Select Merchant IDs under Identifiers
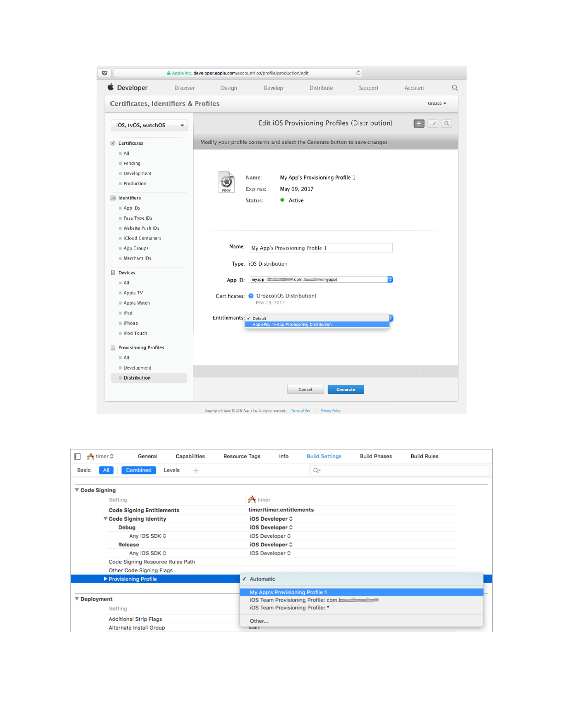563x728 pixels. point(137,258)
